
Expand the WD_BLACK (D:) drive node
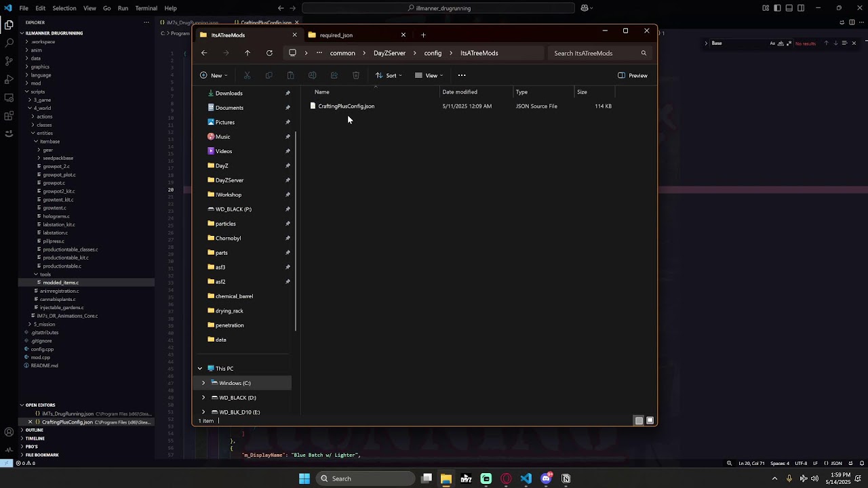point(203,398)
